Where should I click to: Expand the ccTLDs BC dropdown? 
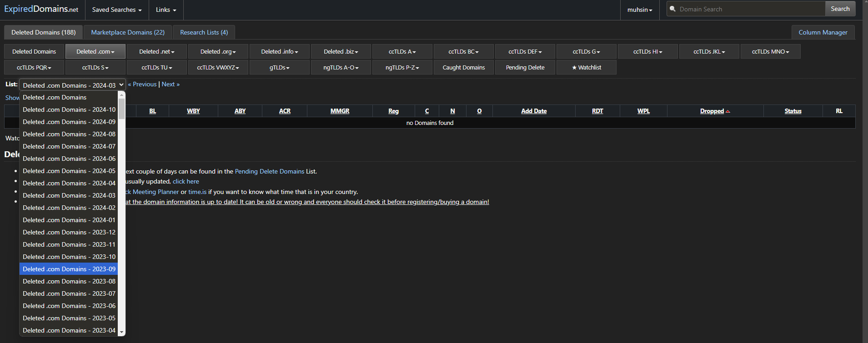[464, 51]
